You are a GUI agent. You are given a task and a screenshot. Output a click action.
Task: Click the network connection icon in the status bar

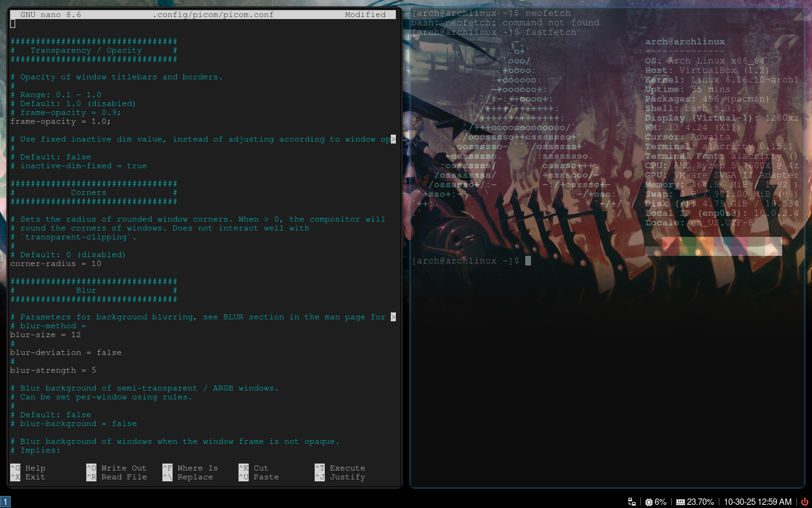(x=632, y=502)
